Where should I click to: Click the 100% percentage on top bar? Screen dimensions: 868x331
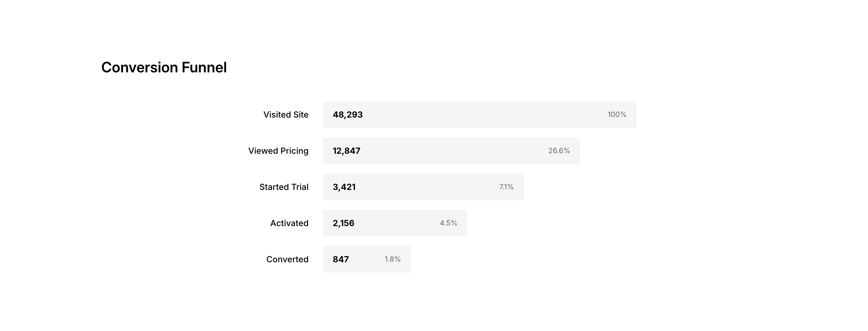coord(617,115)
